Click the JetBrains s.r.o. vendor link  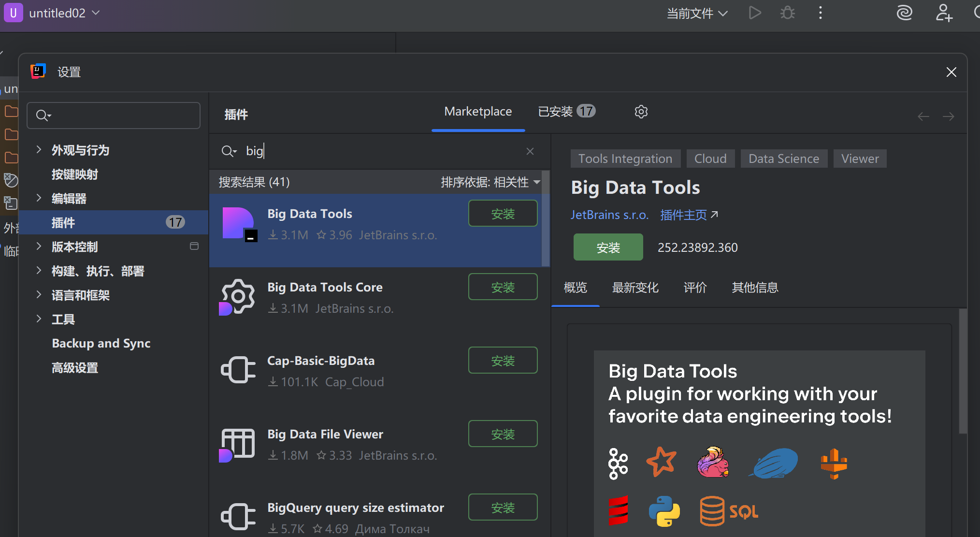(609, 215)
